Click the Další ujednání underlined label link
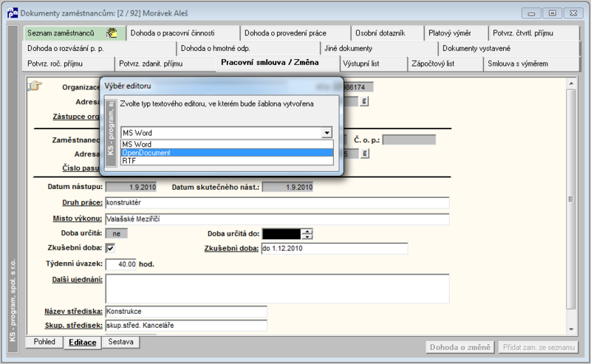Viewport: 591px width, 364px height. pos(78,280)
